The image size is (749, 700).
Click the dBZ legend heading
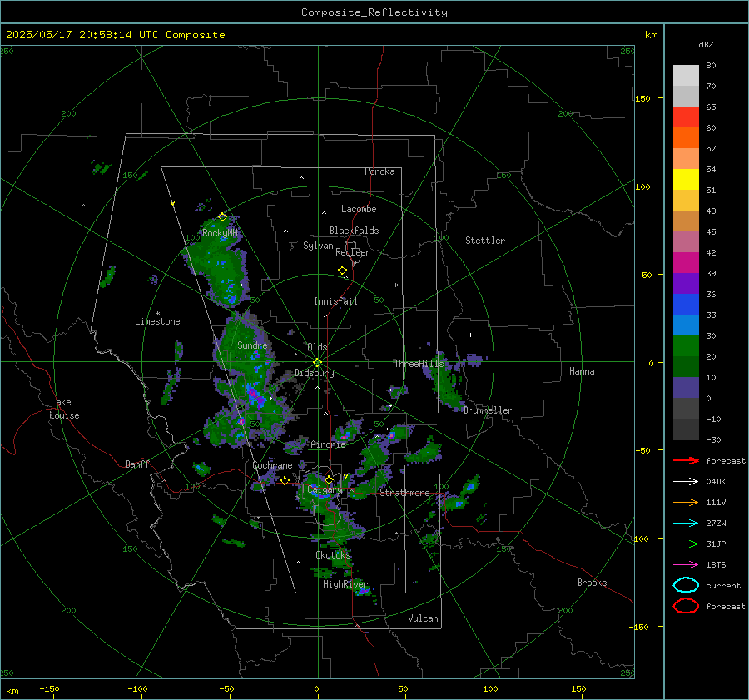pos(706,45)
